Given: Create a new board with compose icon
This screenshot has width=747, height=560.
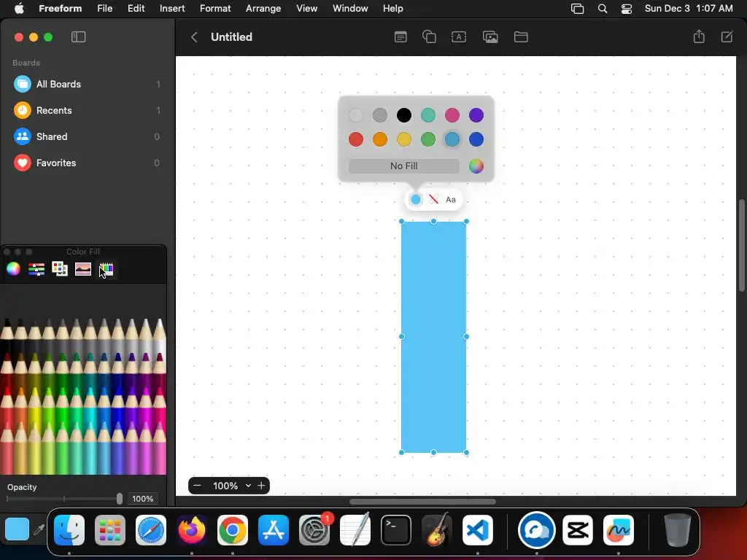Looking at the screenshot, I should (727, 36).
